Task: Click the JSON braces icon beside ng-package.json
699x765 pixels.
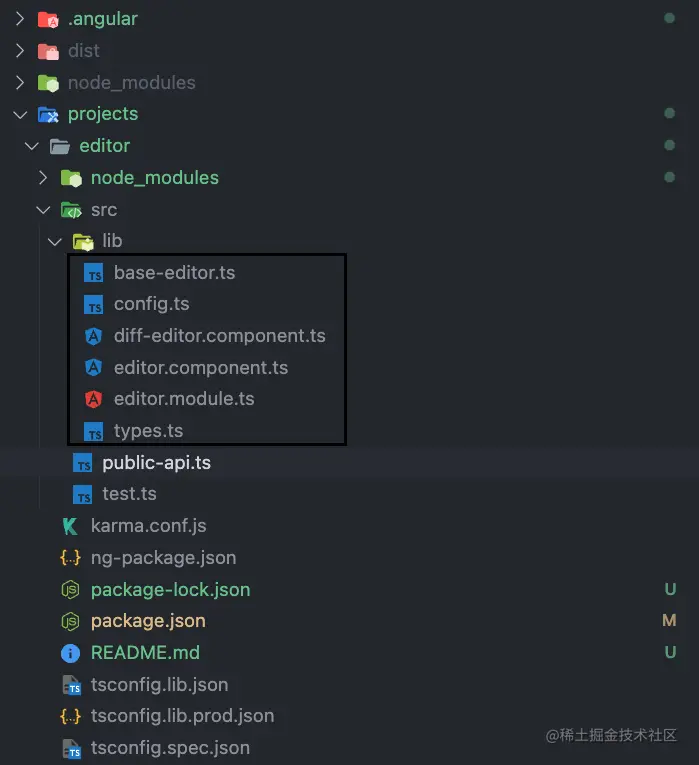Action: point(70,558)
